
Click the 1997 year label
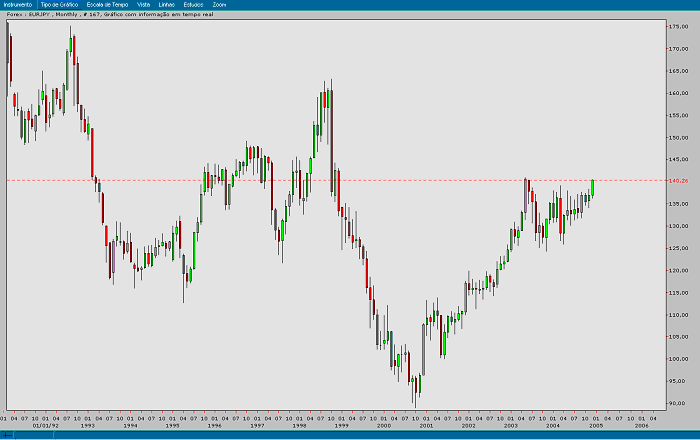257,426
